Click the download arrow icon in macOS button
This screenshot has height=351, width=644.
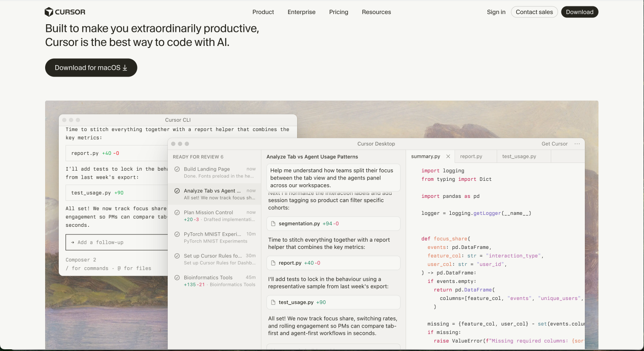125,68
